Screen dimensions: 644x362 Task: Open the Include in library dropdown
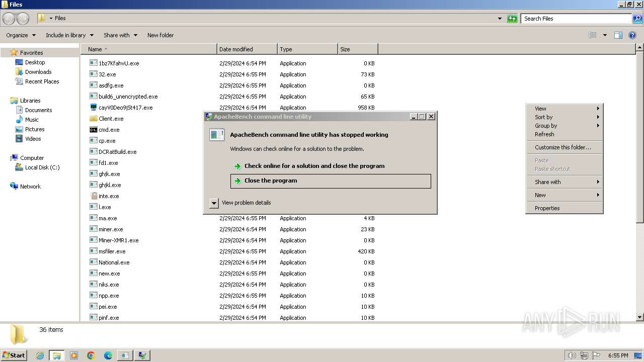[69, 35]
